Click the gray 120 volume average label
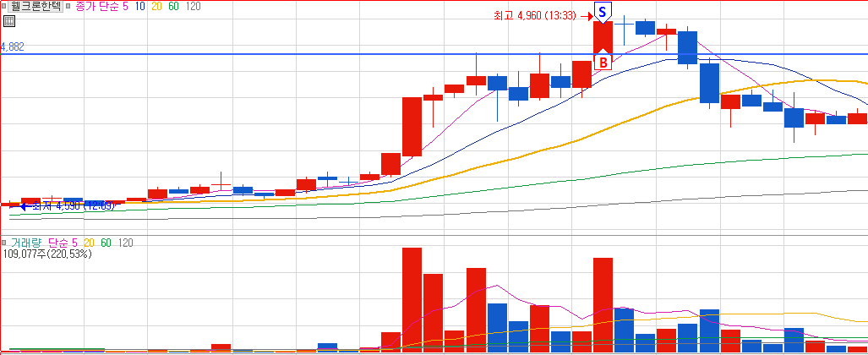This screenshot has height=355, width=868. point(126,243)
